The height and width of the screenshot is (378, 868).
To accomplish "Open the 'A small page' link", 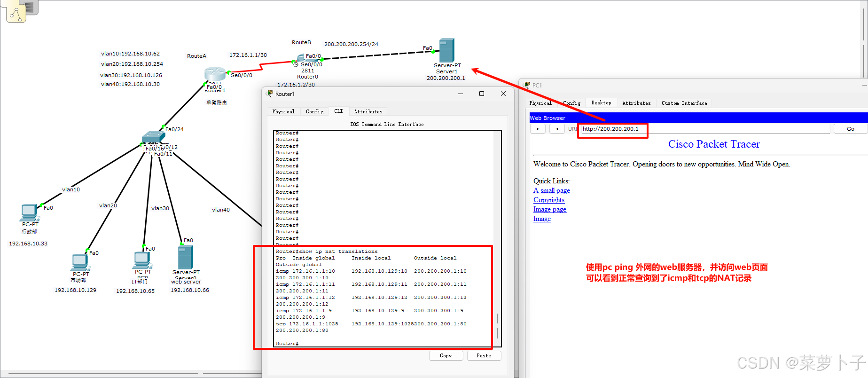I will pyautogui.click(x=552, y=190).
